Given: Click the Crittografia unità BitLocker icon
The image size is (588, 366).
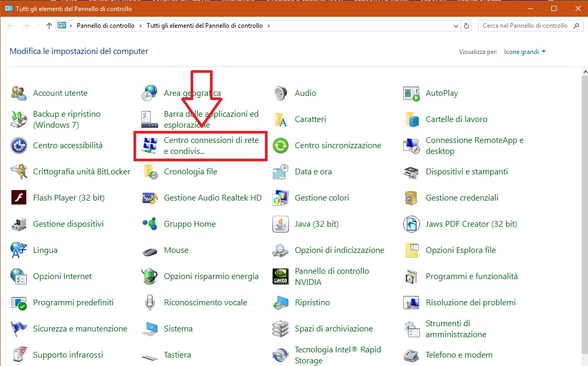Looking at the screenshot, I should (19, 172).
